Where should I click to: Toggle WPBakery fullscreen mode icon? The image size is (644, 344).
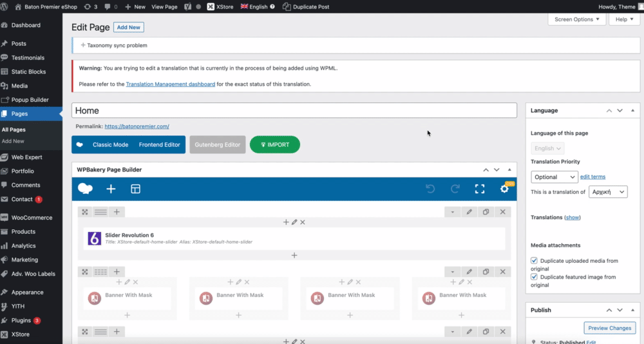(480, 189)
